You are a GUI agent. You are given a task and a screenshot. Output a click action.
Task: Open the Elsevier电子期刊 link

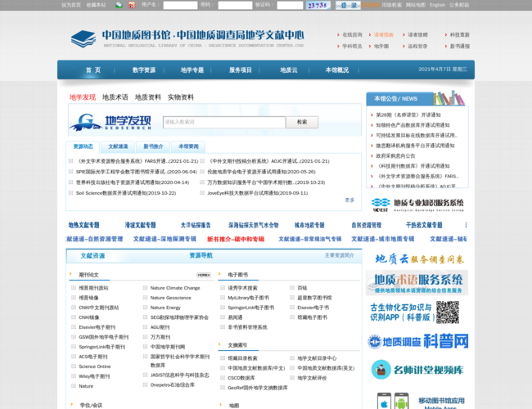[97, 327]
